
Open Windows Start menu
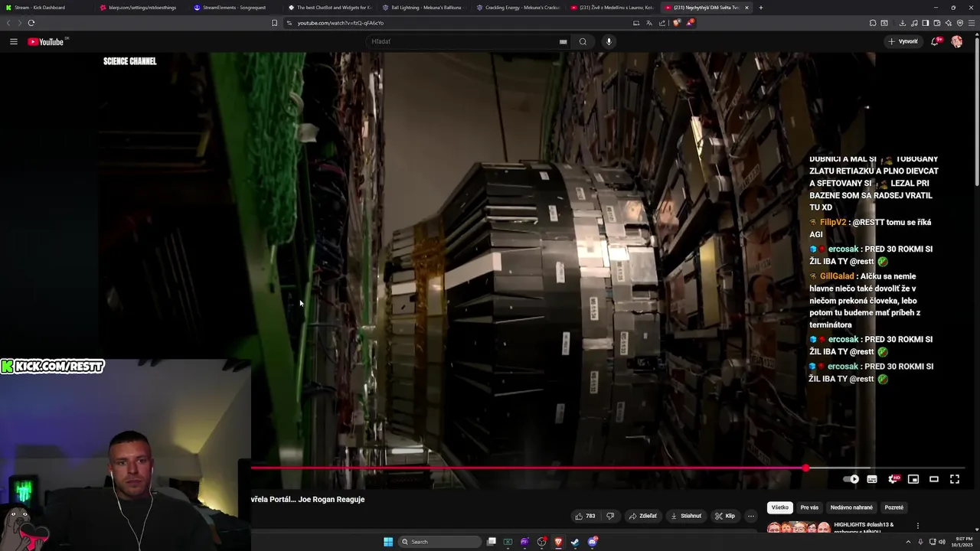pyautogui.click(x=388, y=542)
